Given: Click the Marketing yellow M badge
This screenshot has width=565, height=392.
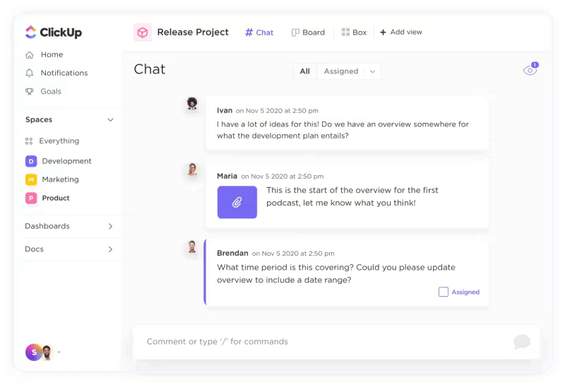Looking at the screenshot, I should tap(31, 179).
